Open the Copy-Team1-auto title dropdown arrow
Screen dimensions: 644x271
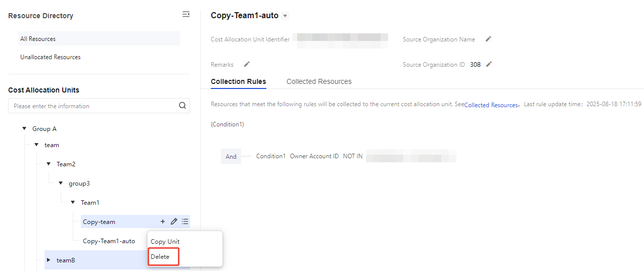click(285, 16)
